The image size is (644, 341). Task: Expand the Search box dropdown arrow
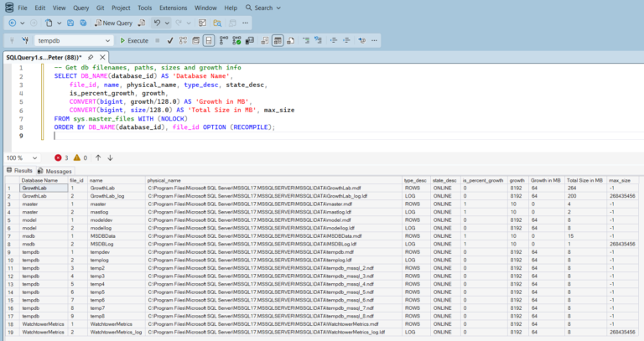coord(278,8)
